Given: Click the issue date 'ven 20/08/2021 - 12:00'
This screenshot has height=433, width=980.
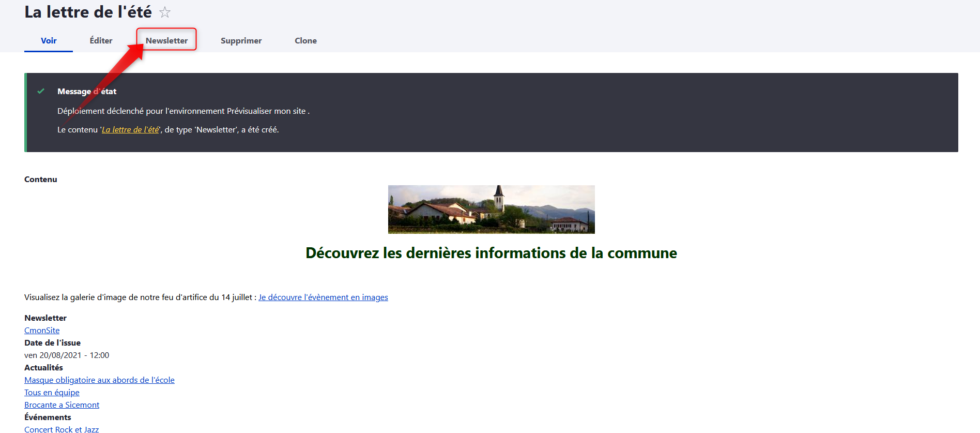Looking at the screenshot, I should pos(67,355).
